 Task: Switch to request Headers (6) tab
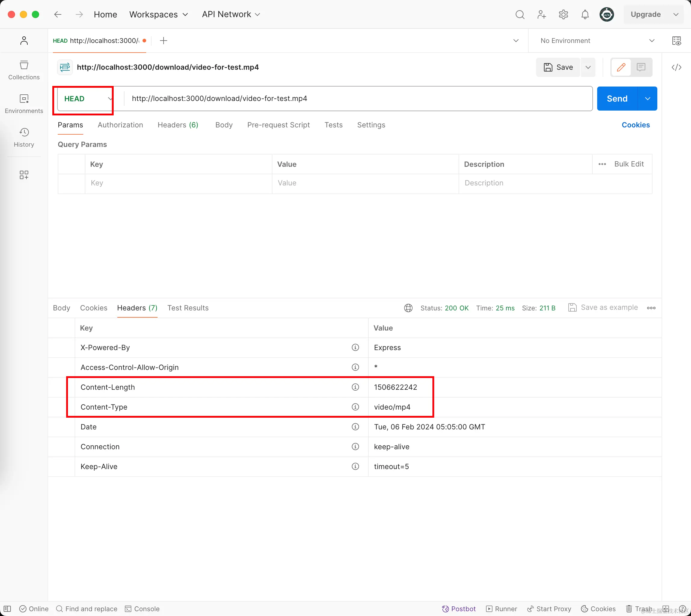(x=178, y=125)
